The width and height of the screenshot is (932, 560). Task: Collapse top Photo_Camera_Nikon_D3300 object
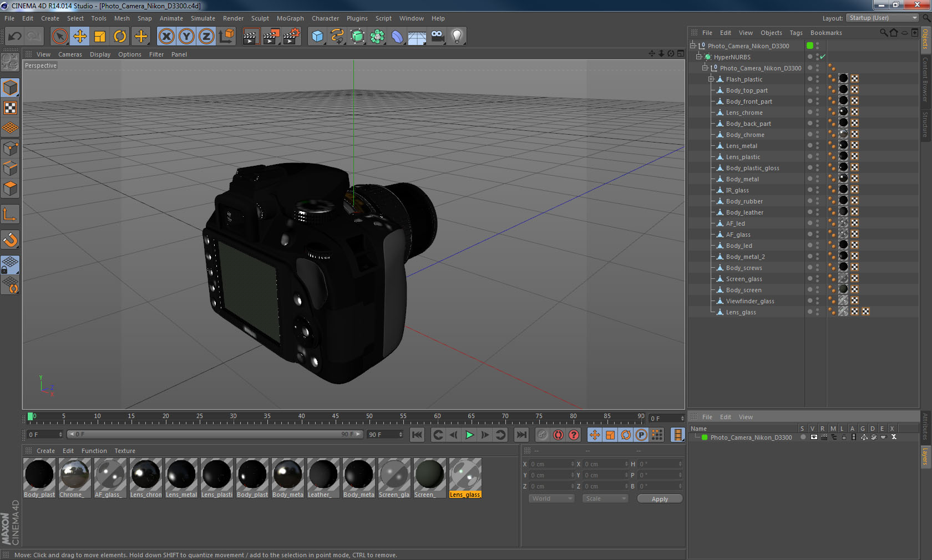(693, 45)
